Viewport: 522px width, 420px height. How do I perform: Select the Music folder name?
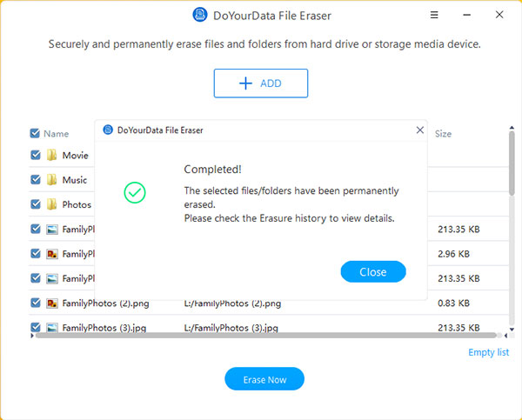pyautogui.click(x=75, y=180)
